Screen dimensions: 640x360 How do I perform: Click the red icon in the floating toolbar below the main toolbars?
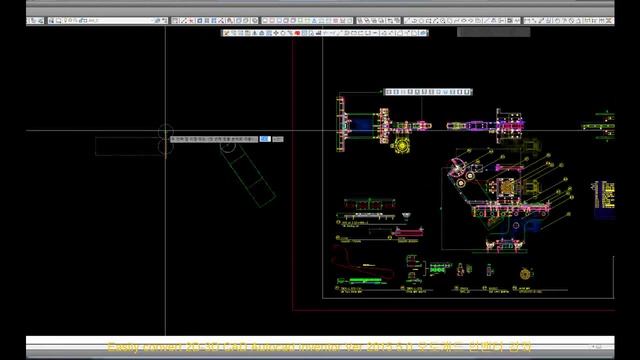[298, 33]
